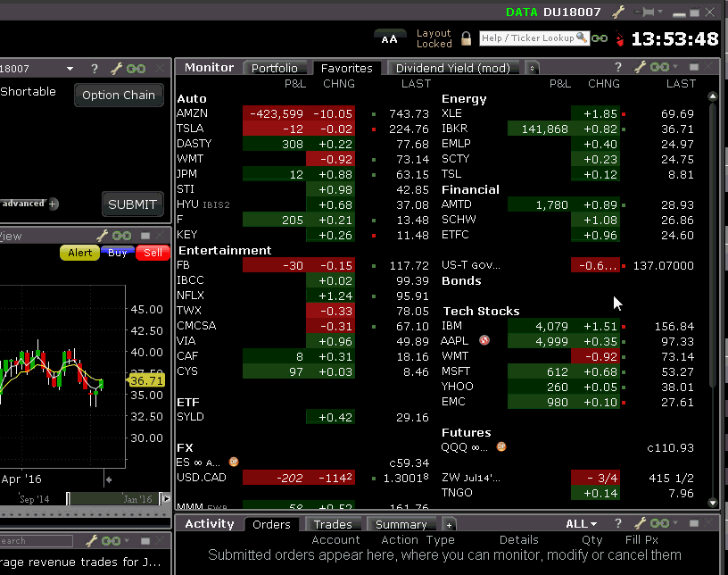Select the NFLX ticker
The height and width of the screenshot is (575, 728).
point(190,296)
